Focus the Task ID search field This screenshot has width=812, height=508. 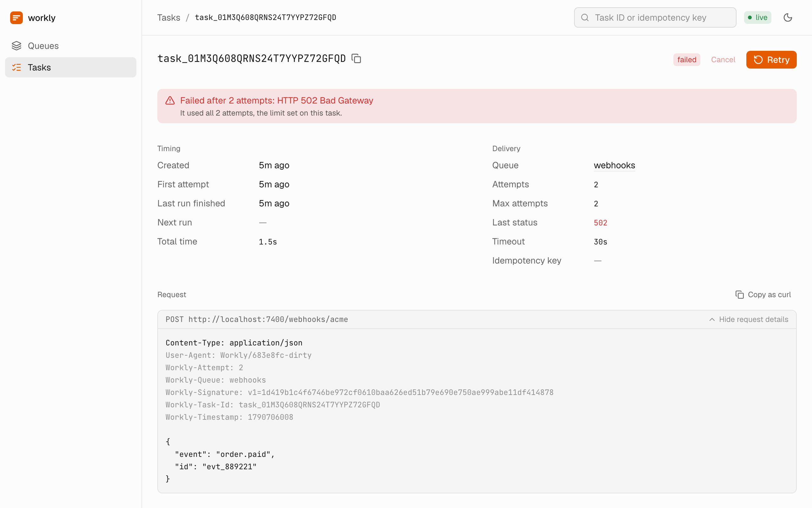655,17
